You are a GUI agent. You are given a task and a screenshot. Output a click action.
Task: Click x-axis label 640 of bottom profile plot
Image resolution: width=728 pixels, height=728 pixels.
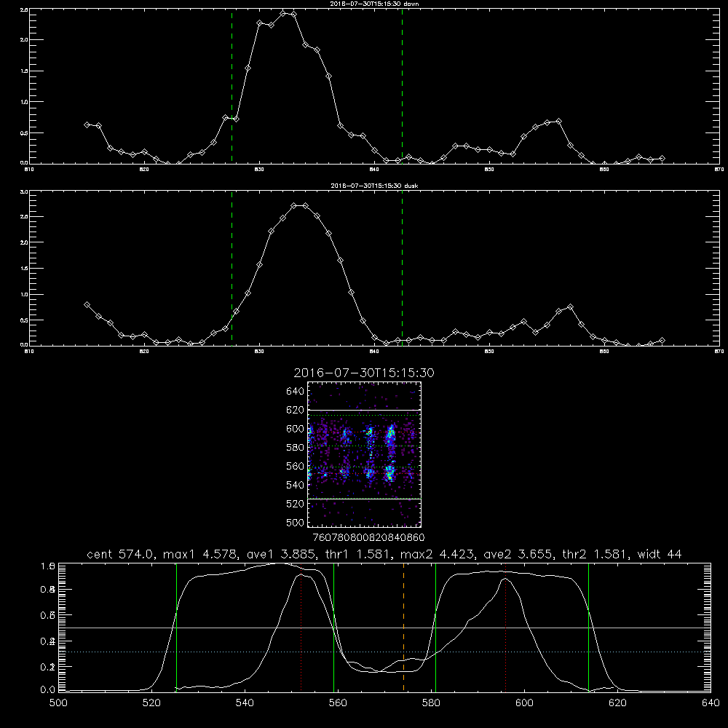[x=711, y=703]
